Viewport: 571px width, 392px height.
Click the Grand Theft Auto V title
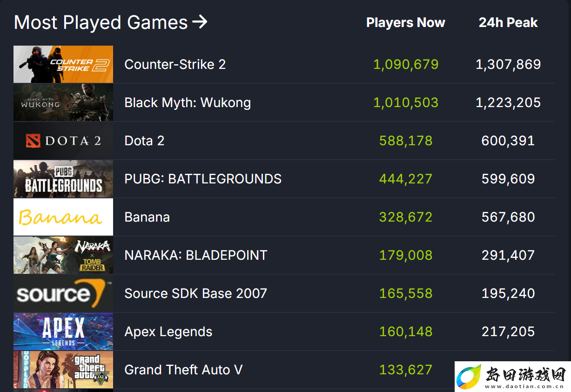click(183, 370)
